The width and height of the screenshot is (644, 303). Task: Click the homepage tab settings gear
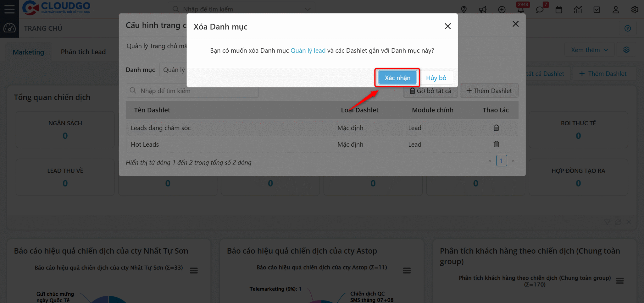pos(626,50)
